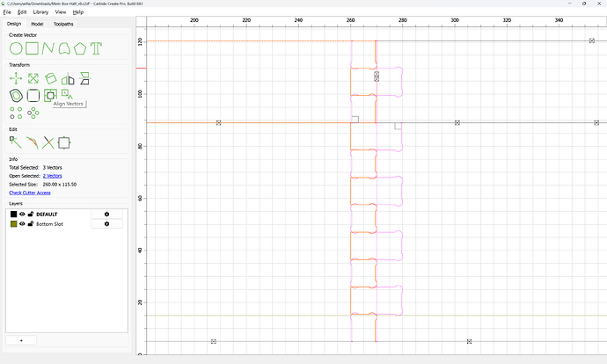Select the Circular Array tool
This screenshot has width=607, height=364.
click(x=33, y=113)
